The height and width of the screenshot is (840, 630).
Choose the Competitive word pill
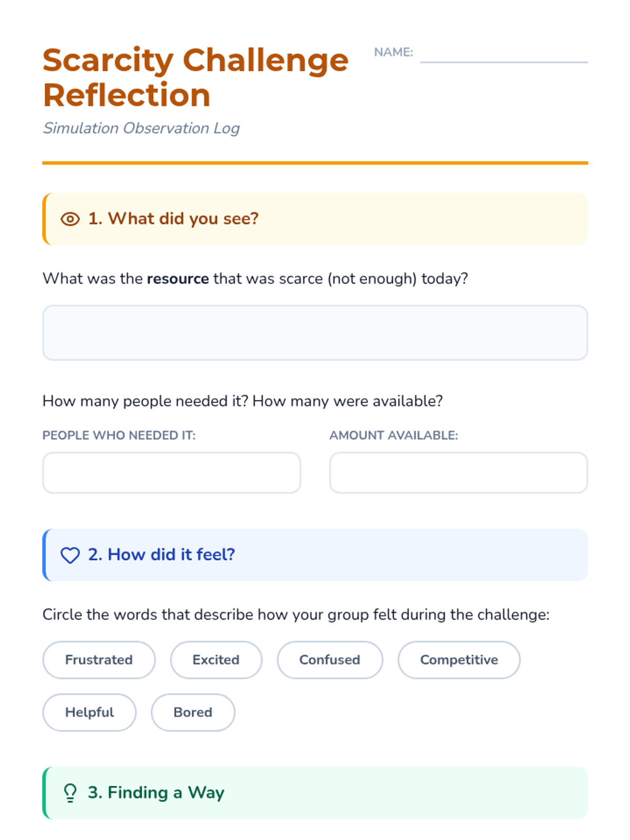pos(459,660)
